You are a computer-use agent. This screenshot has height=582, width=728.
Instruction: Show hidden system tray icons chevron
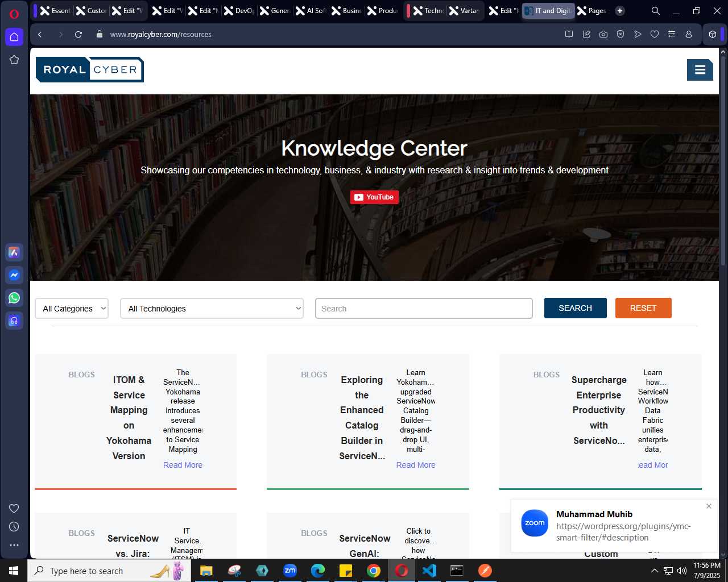tap(654, 571)
